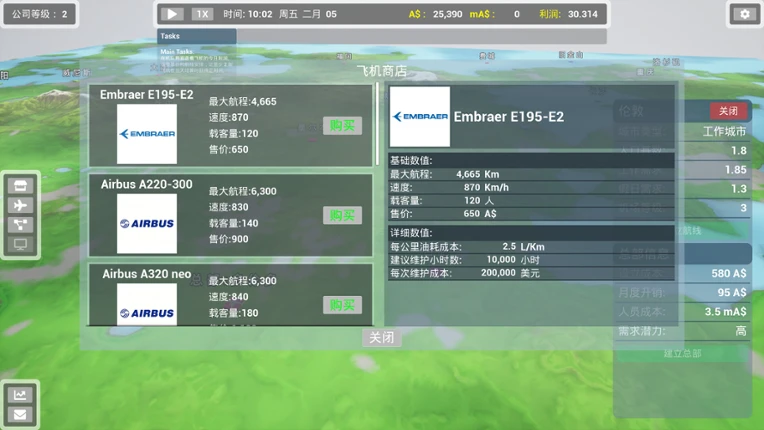Click 需求潜力 高 row
The height and width of the screenshot is (430, 764).
(x=682, y=331)
